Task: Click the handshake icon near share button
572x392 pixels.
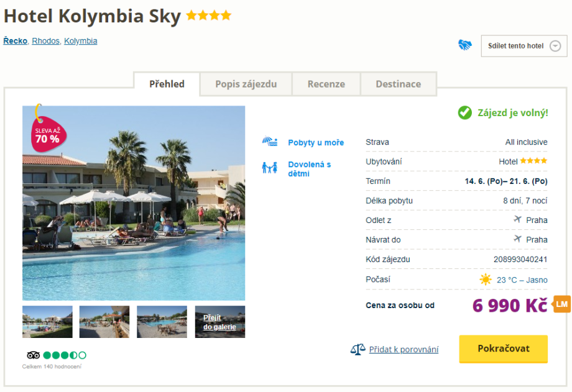Action: 465,45
